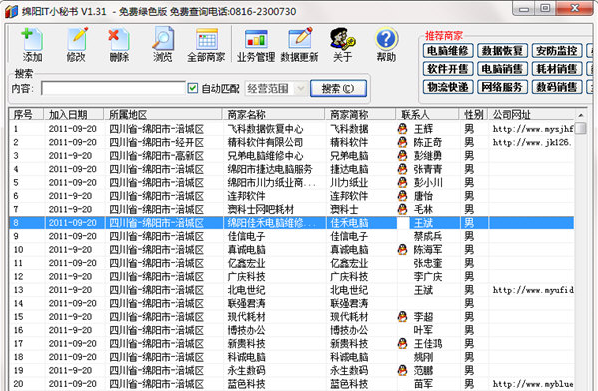The height and width of the screenshot is (391, 598).
Task: Click the 数码销售 button
Action: (557, 87)
